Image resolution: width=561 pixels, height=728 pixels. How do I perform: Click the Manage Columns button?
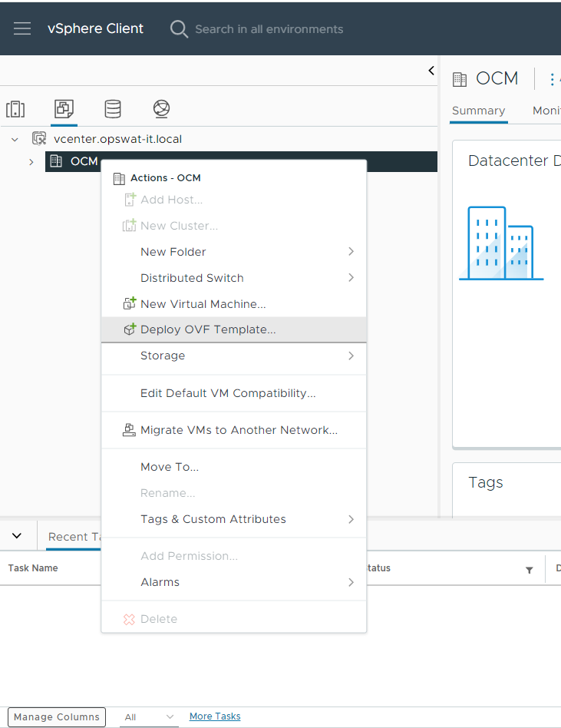pos(57,716)
